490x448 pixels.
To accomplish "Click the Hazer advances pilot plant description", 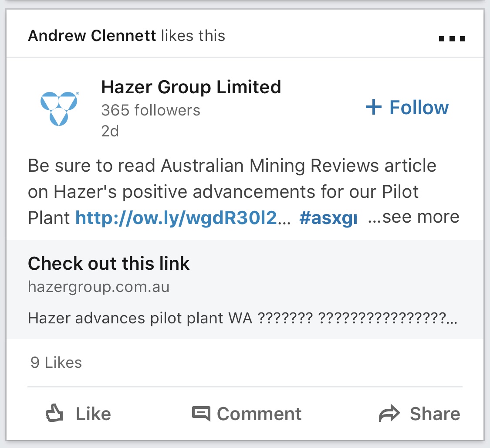I will tap(243, 318).
